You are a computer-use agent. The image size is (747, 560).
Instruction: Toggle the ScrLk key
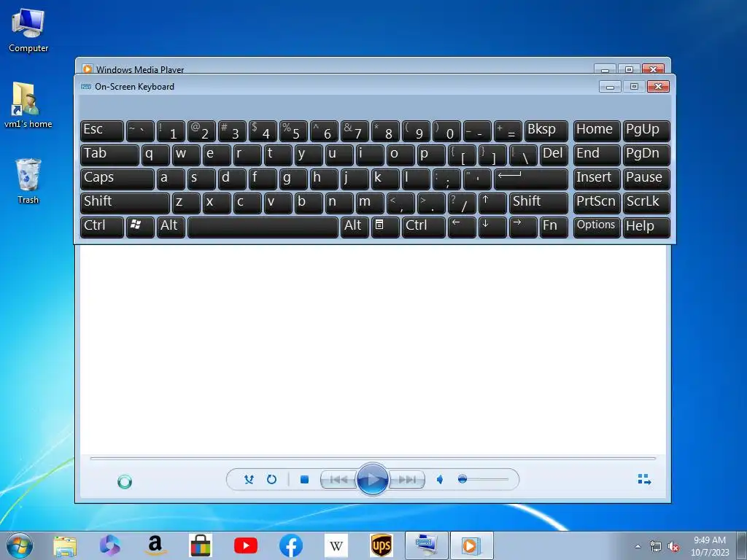pyautogui.click(x=646, y=203)
